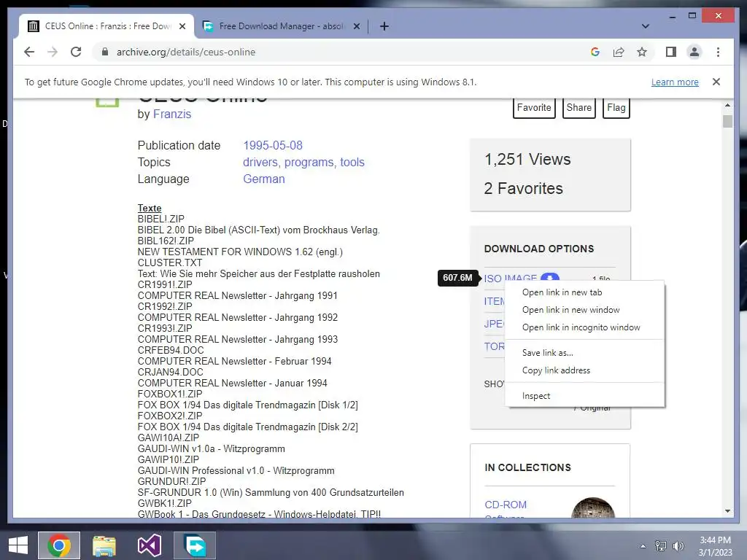Click the DOWNLOAD OPTIONS heading

539,249
